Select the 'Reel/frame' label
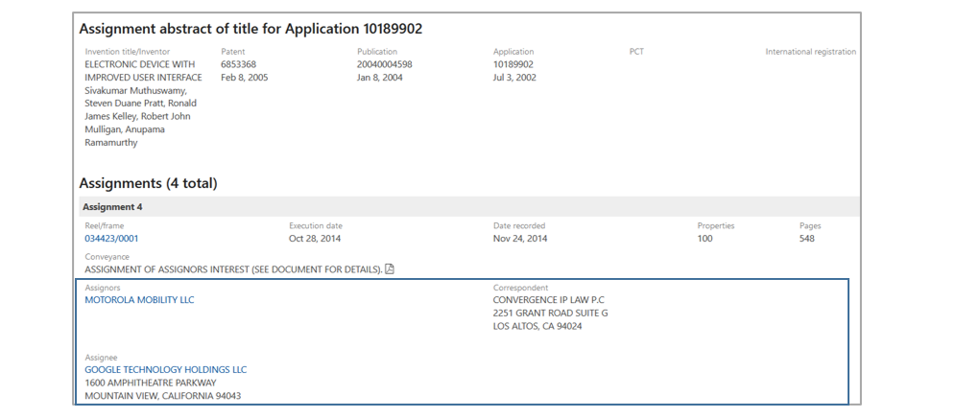Screen dimensions: 980x418 coord(105,226)
